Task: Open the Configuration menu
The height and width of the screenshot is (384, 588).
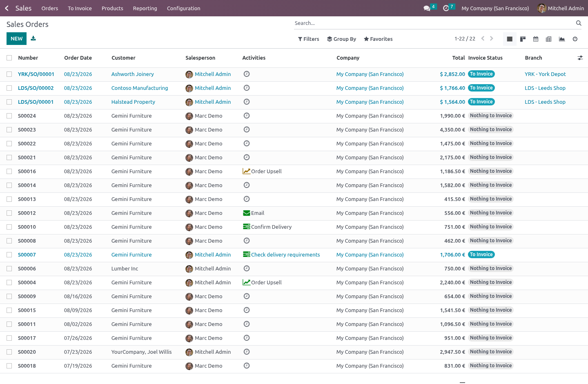Action: point(183,8)
